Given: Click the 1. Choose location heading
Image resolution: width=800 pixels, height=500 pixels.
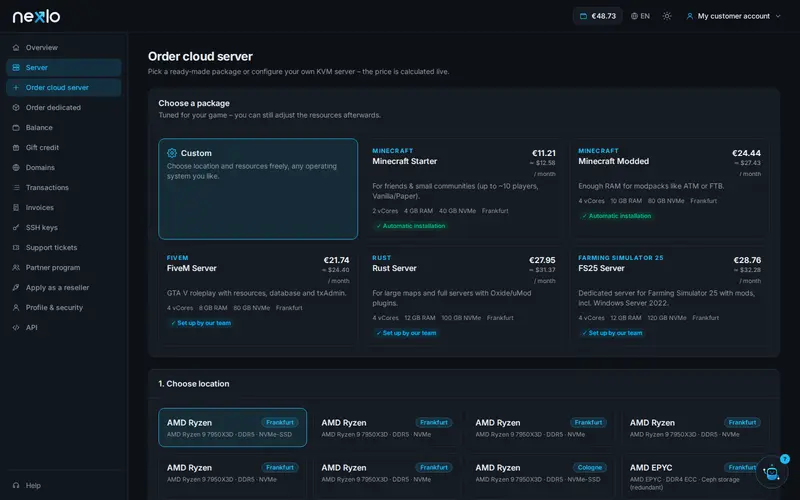Looking at the screenshot, I should (193, 384).
